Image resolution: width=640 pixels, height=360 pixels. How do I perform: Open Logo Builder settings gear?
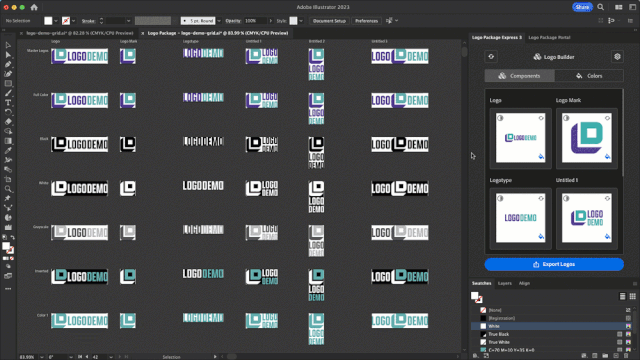click(x=617, y=57)
